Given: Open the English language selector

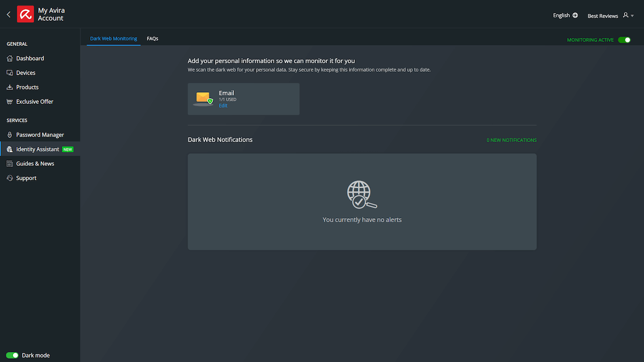Looking at the screenshot, I should click(x=565, y=15).
